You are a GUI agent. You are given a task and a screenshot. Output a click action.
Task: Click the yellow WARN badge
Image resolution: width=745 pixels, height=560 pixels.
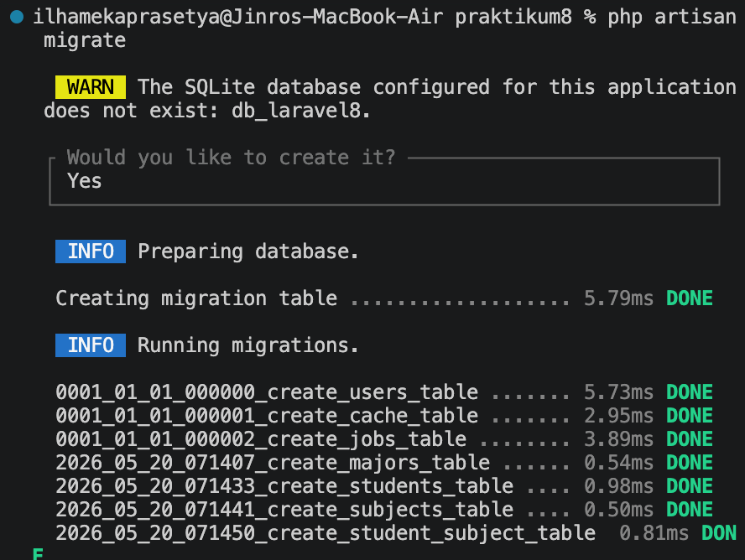[91, 87]
